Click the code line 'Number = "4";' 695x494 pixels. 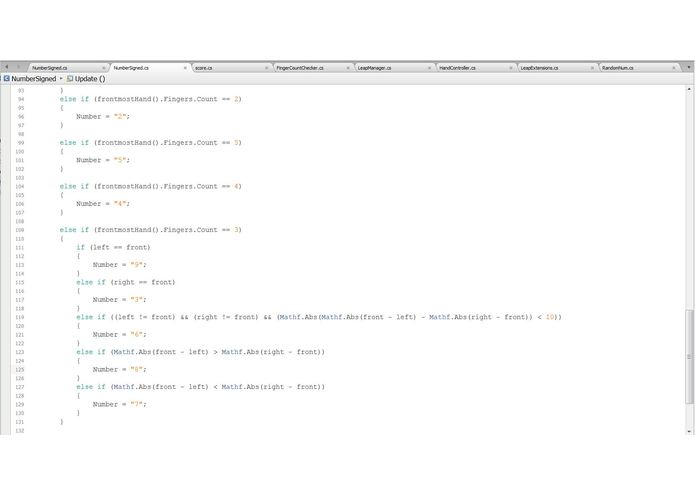pyautogui.click(x=103, y=204)
